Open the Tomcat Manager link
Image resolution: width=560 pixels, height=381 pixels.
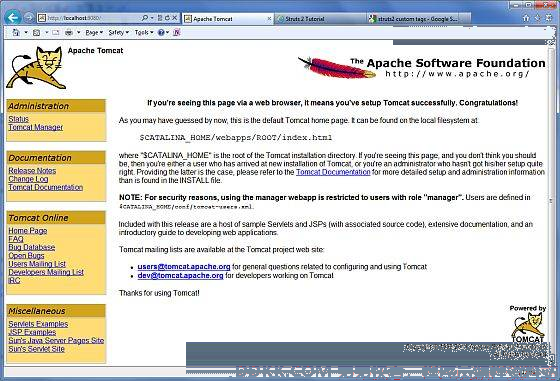pyautogui.click(x=35, y=127)
